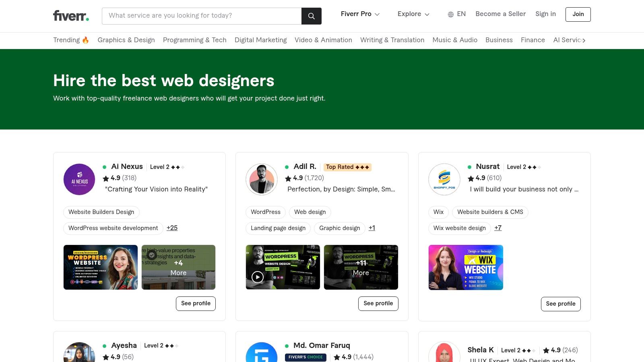Click Adil R. star rating 4.9
The width and height of the screenshot is (644, 362).
304,178
